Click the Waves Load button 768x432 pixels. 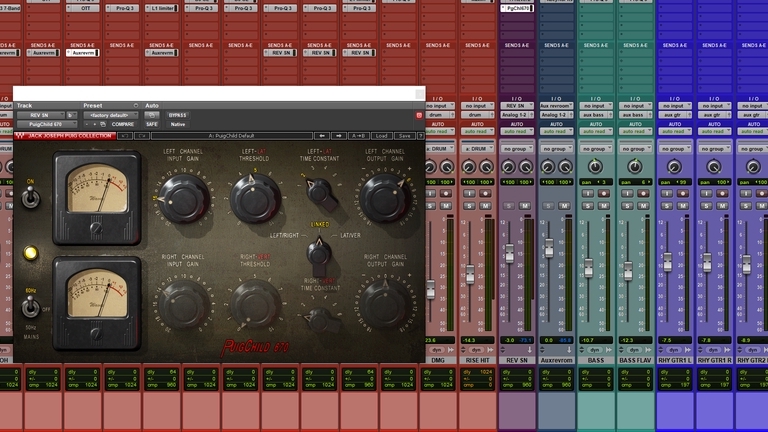382,136
